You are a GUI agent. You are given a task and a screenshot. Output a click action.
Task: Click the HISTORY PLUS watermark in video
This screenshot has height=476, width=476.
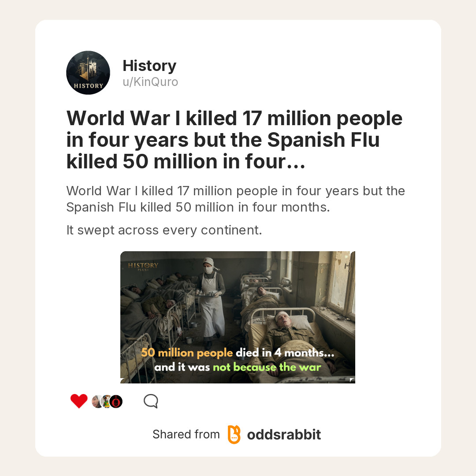[143, 266]
